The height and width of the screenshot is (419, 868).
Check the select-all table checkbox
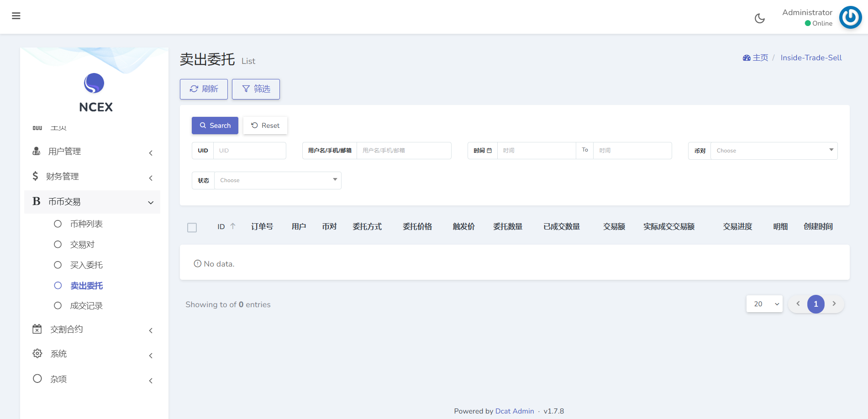192,227
